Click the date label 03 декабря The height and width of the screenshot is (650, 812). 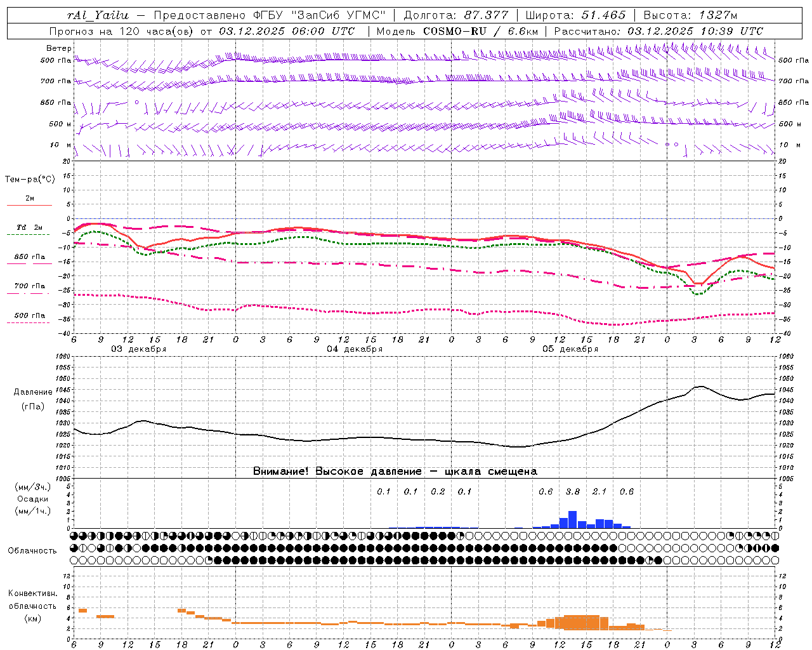[139, 349]
